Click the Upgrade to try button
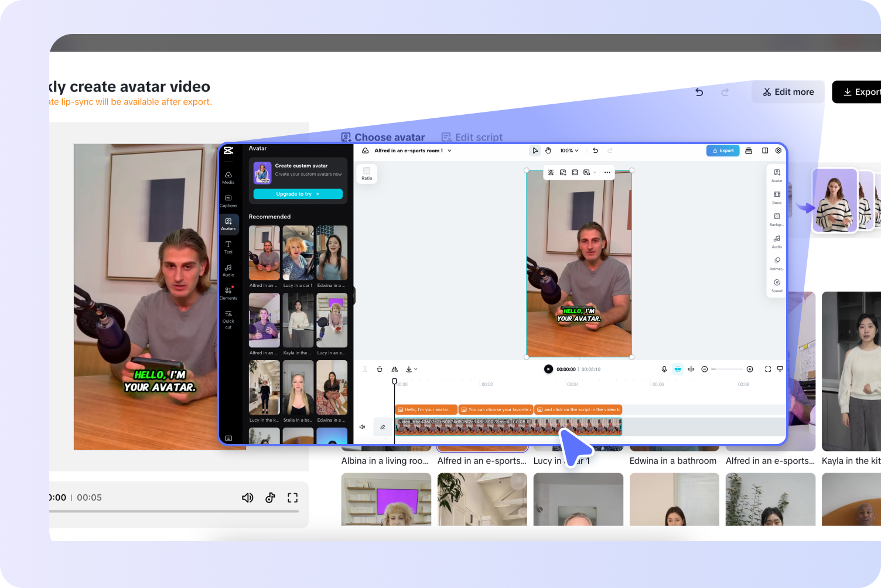 click(x=298, y=194)
